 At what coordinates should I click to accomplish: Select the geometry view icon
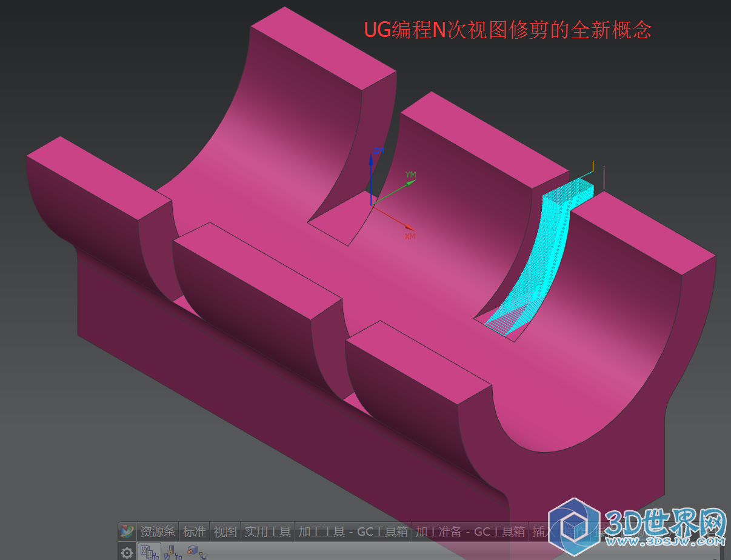pos(195,552)
